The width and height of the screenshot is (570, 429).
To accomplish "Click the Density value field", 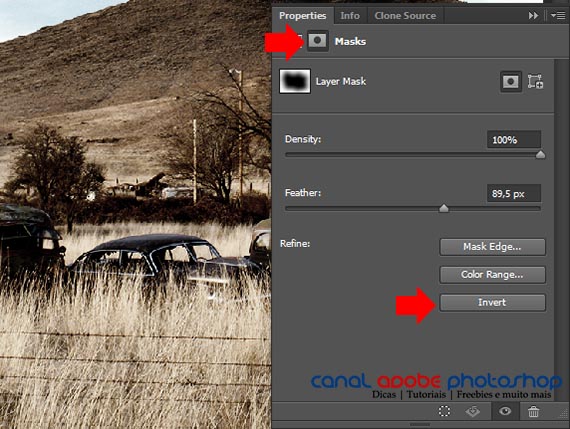I will 514,140.
